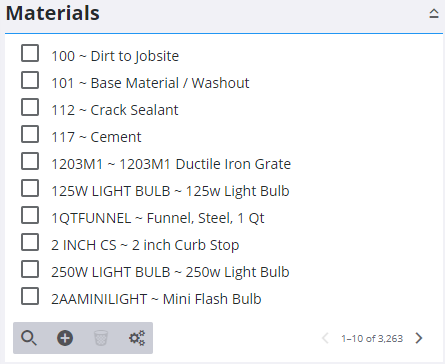Click the 2 inch Curb Stop label
This screenshot has width=445, height=364.
point(185,245)
